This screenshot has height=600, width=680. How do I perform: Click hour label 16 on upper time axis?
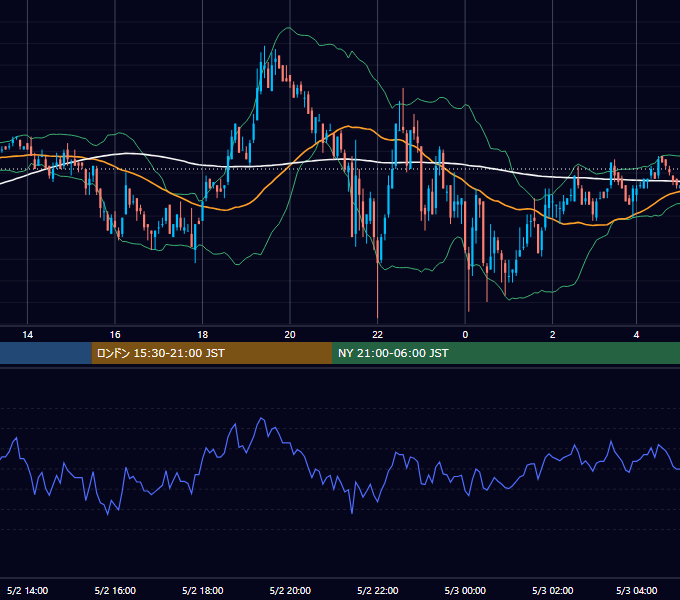(115, 335)
